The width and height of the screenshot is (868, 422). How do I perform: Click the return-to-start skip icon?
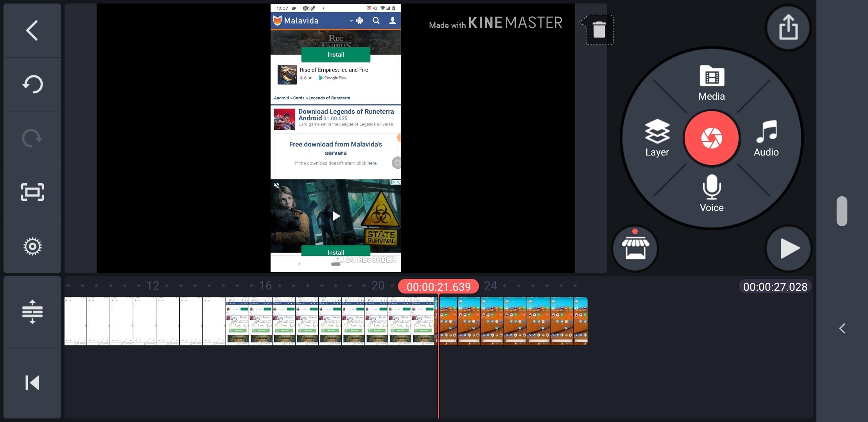pos(31,382)
